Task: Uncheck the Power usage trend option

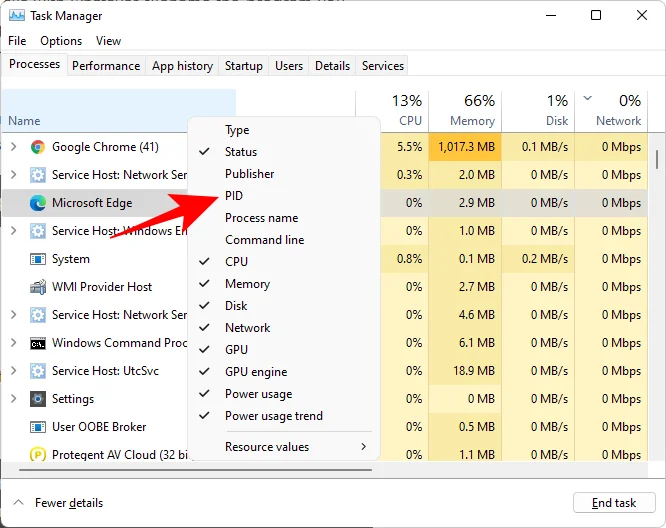Action: [204, 415]
